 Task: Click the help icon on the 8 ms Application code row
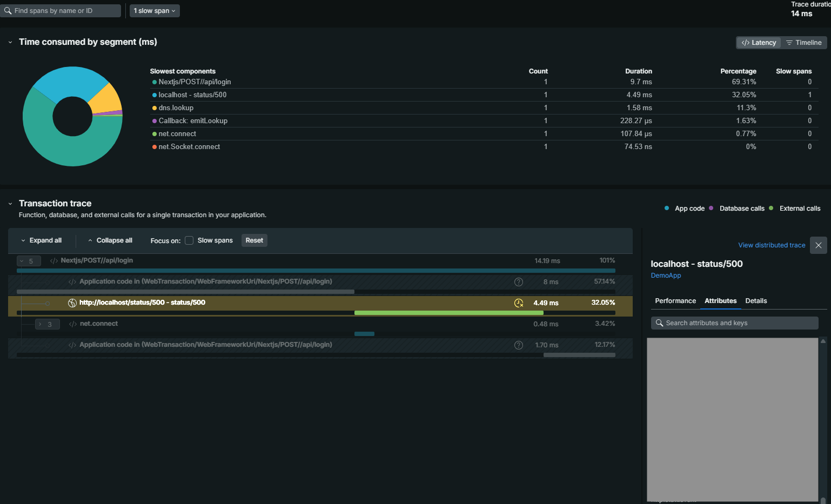[519, 282]
